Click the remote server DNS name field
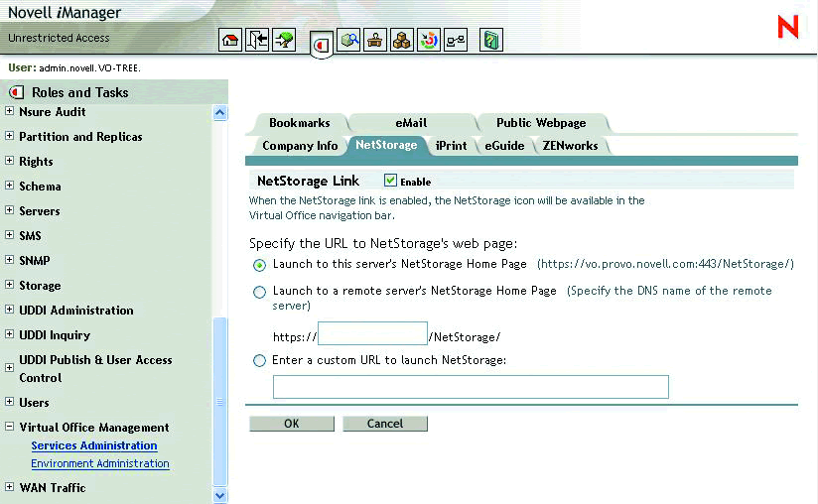 372,333
